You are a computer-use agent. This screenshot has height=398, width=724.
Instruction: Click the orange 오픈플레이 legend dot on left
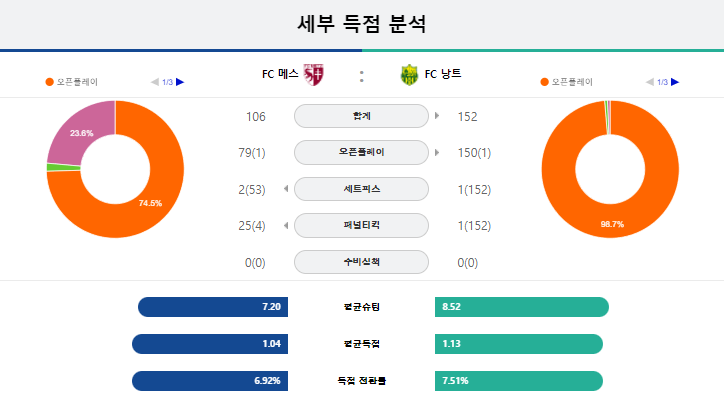point(49,82)
